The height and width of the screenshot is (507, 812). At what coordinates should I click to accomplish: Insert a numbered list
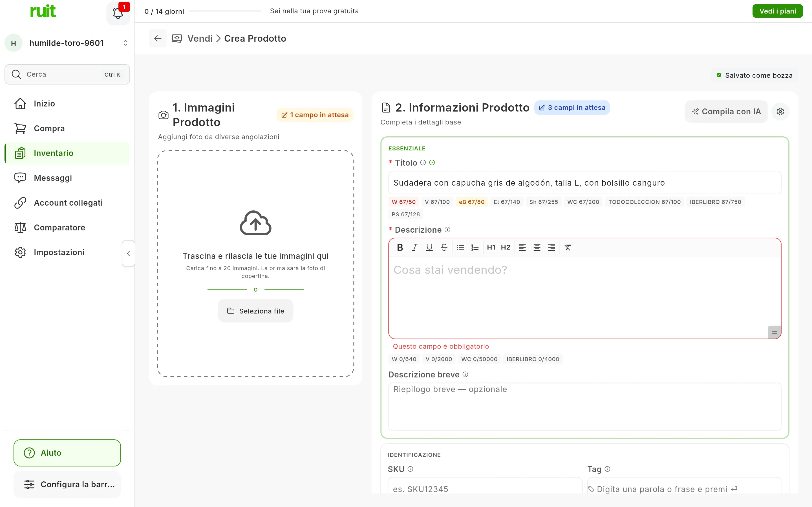coord(475,248)
